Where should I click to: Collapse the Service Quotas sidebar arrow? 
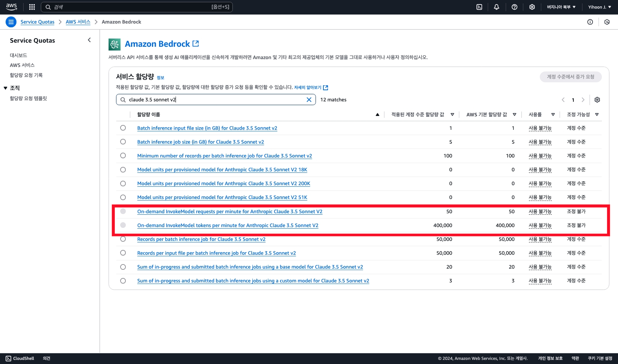89,40
